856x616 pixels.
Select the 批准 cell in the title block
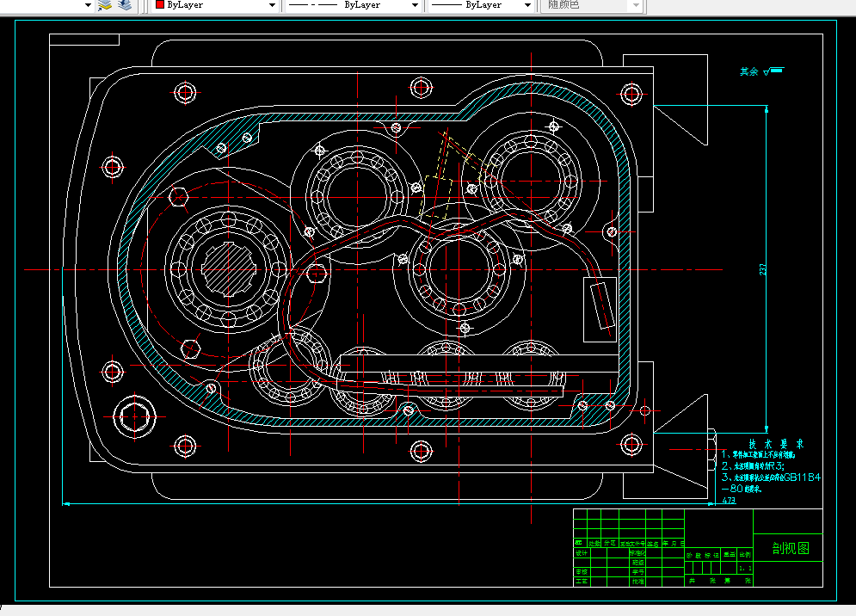(637, 582)
